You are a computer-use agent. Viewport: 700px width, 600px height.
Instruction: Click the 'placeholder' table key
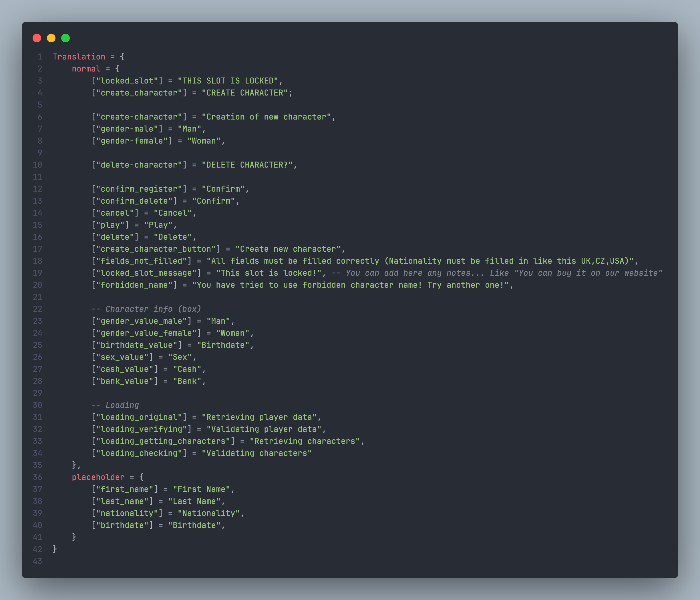98,477
